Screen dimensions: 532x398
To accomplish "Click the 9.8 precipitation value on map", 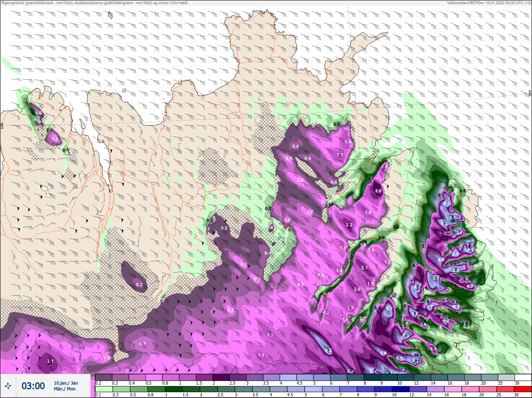I will click(453, 218).
